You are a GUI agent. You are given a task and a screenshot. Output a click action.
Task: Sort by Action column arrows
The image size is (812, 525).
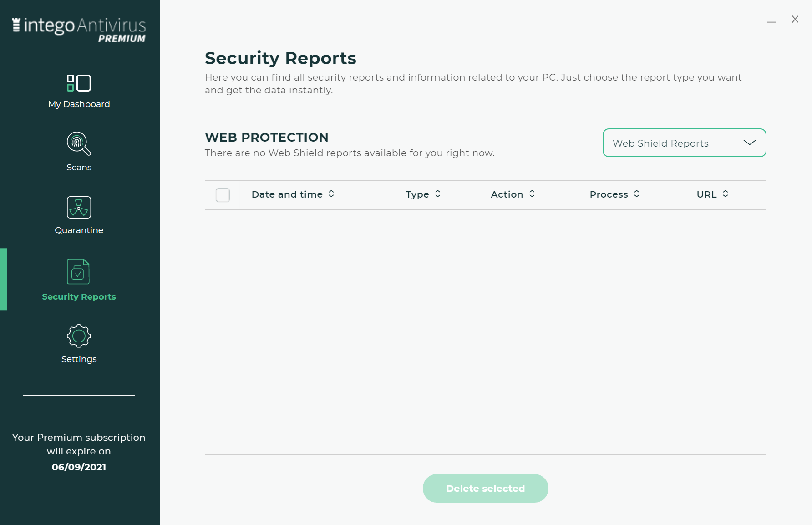pos(532,194)
